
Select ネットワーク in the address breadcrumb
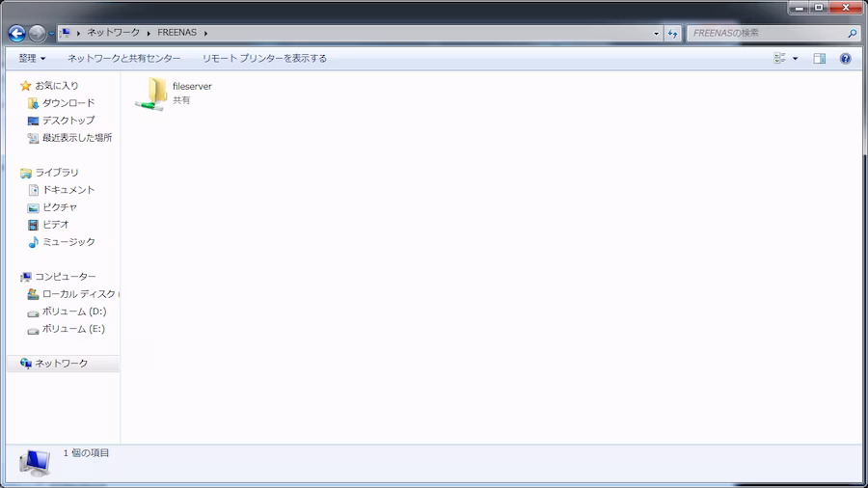pyautogui.click(x=113, y=33)
